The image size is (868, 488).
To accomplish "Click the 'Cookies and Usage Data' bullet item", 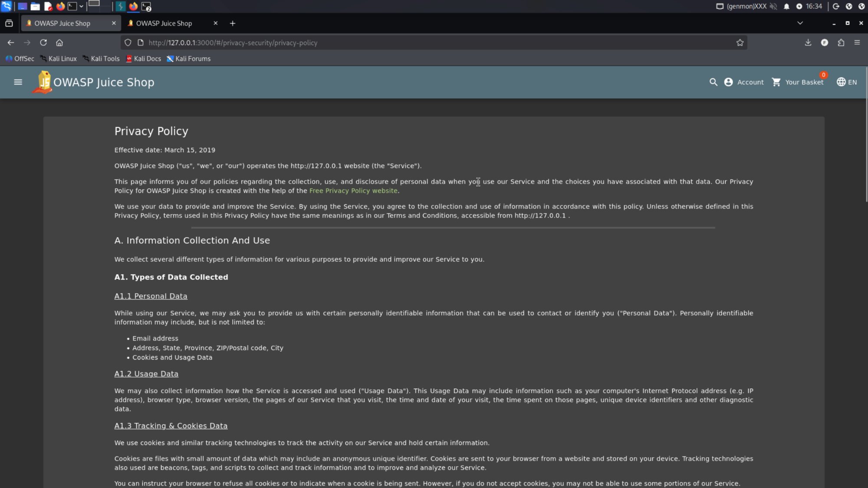I will (x=172, y=357).
